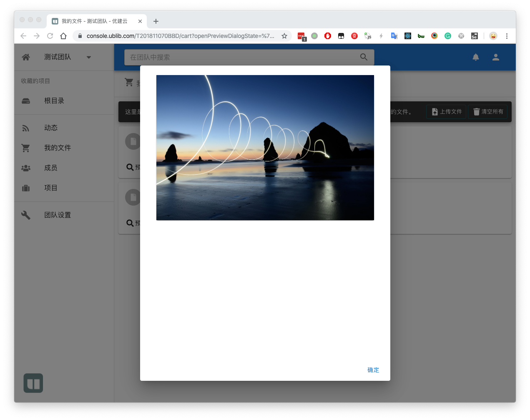
Task: Open 根目录 in the sidebar
Action: pos(54,101)
